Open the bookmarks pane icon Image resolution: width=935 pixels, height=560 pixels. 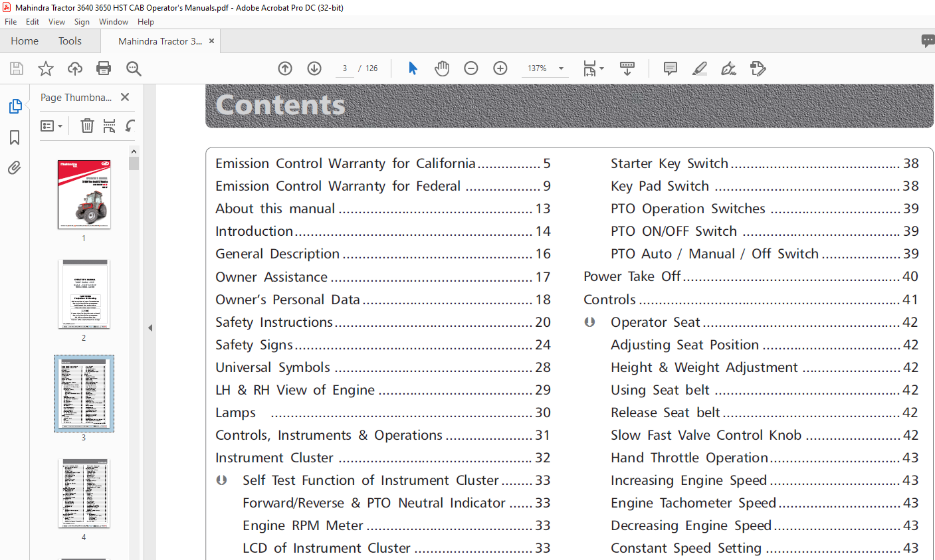point(15,138)
